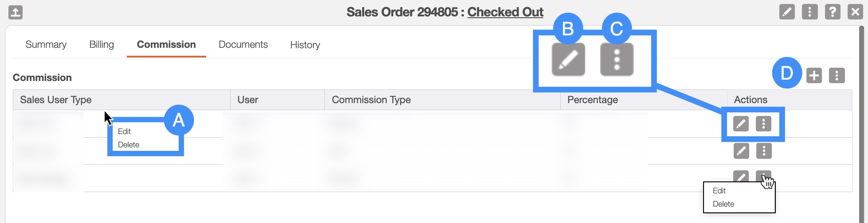Click the plus icon to add commission

[x=814, y=76]
